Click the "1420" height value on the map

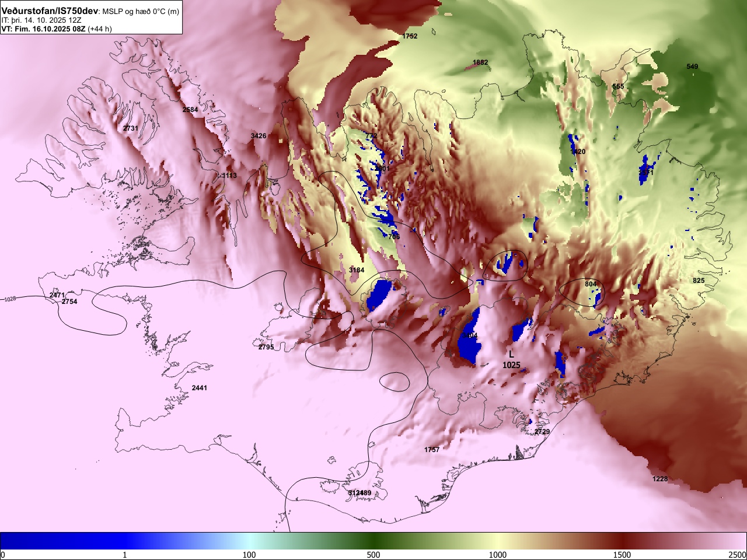pos(578,152)
